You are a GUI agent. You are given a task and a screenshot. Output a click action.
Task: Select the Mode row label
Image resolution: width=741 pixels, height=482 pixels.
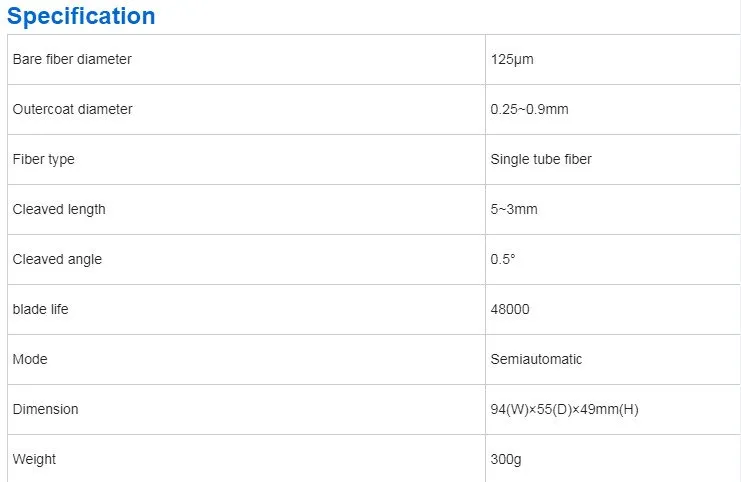(30, 359)
